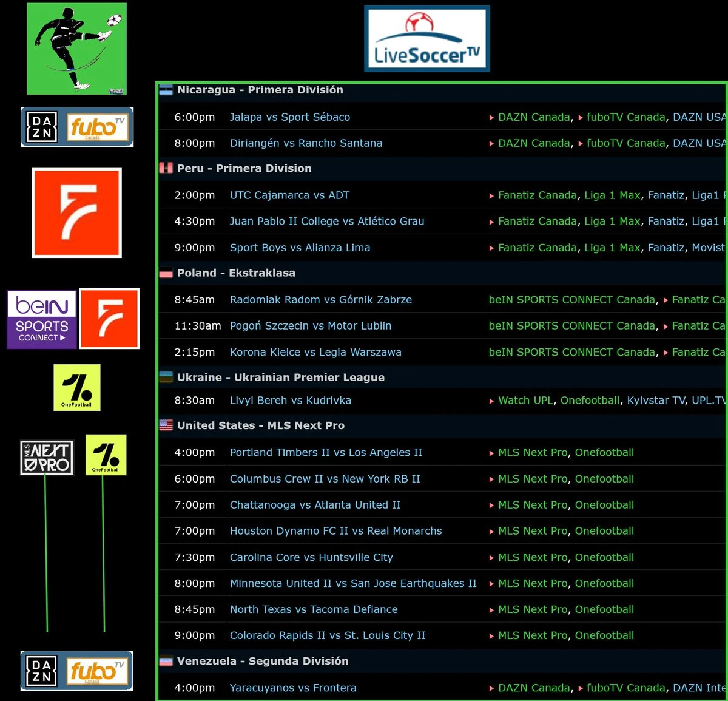
Task: Click the top fuboTV Canada logo
Action: 97,127
